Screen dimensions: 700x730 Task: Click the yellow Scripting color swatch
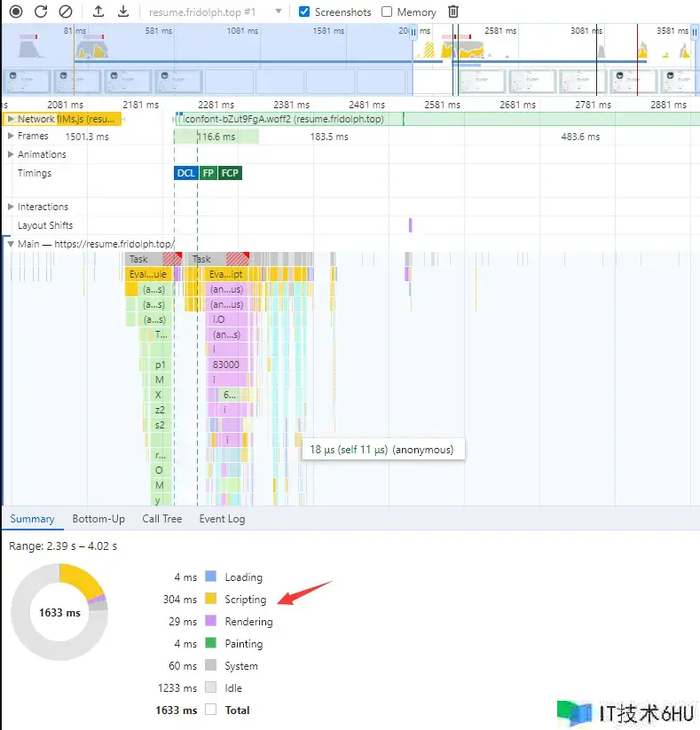point(211,600)
